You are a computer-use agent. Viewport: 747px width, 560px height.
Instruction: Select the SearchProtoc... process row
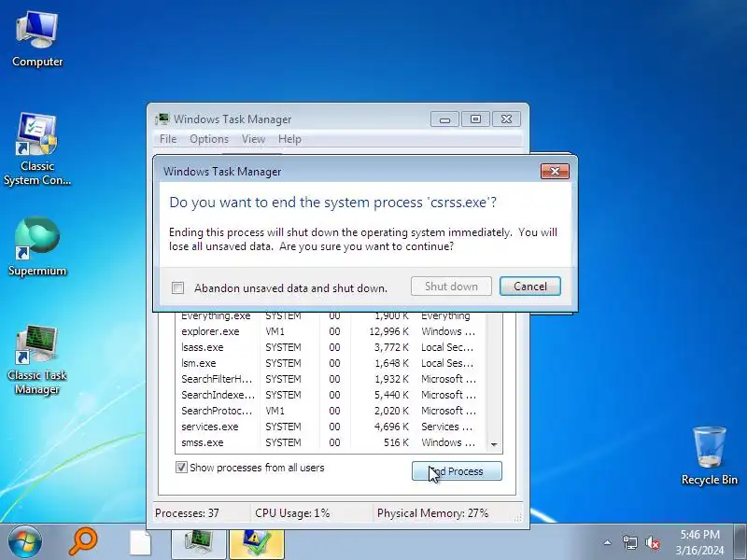(x=331, y=411)
